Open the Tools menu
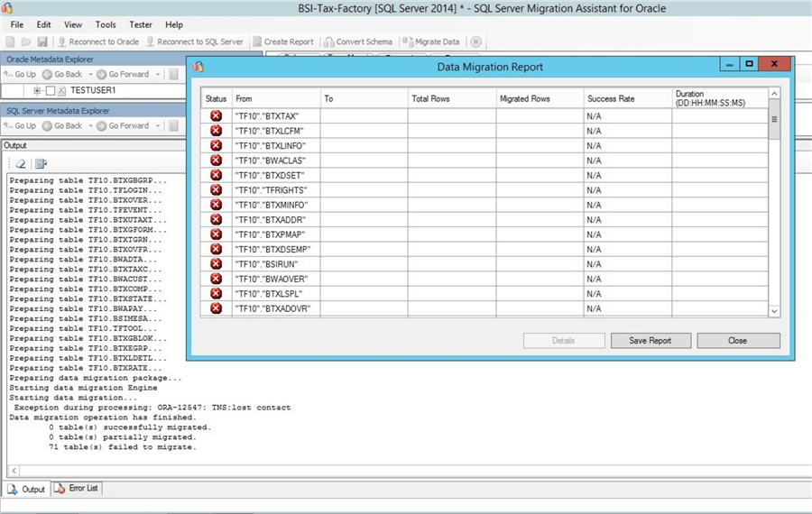The image size is (812, 514). pos(106,24)
